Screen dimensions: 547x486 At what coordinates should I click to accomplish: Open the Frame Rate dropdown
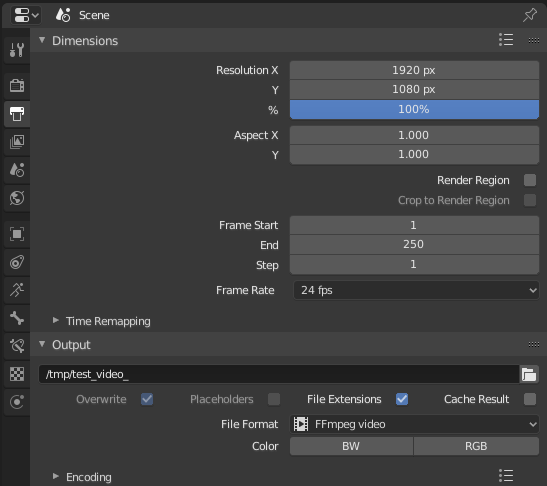(x=416, y=290)
